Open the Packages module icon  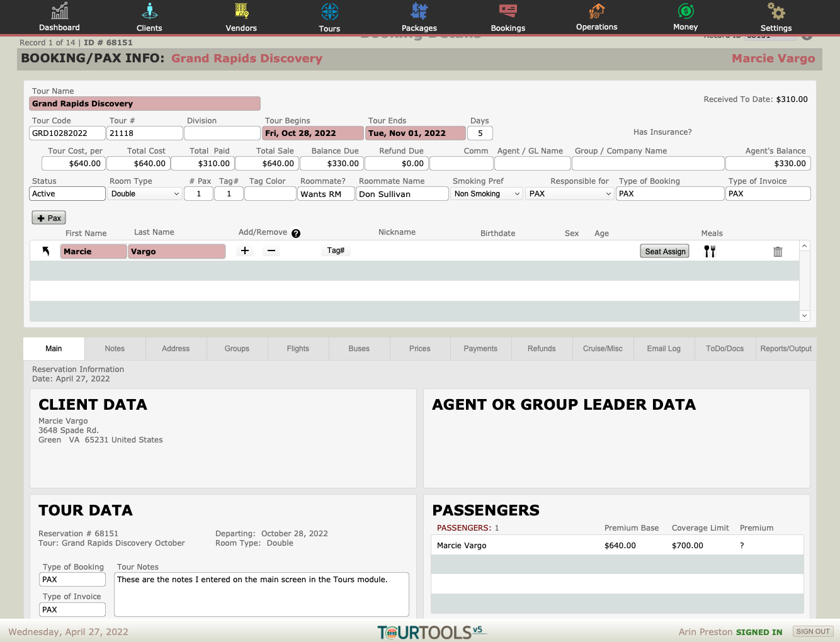click(x=419, y=11)
